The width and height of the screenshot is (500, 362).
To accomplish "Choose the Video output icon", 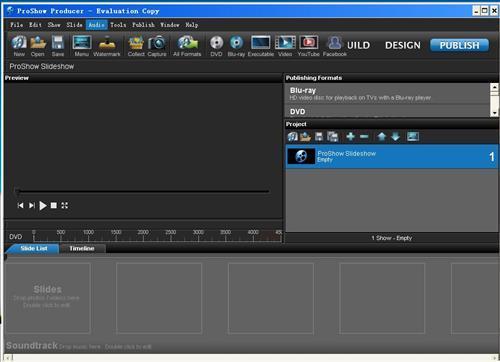I will click(x=285, y=46).
